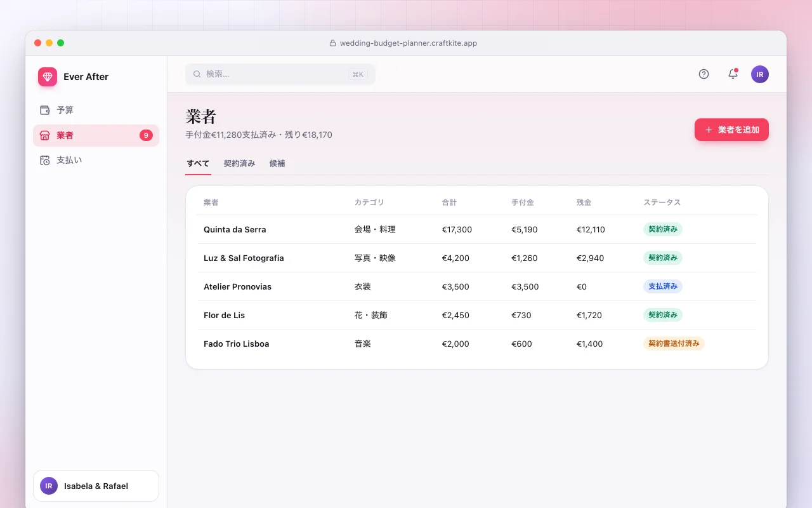Click the カテゴリ column header
Image resolution: width=812 pixels, height=508 pixels.
pyautogui.click(x=369, y=203)
